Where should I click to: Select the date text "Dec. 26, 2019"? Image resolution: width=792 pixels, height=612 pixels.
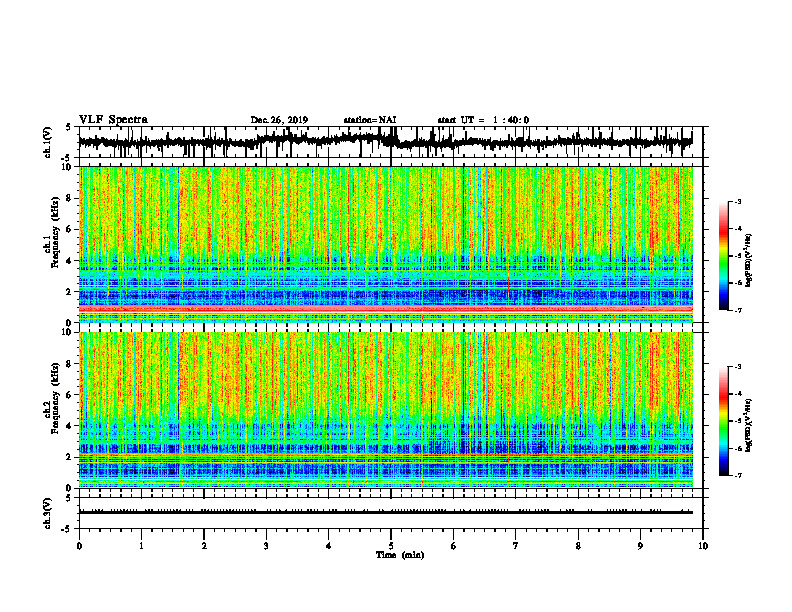point(279,120)
